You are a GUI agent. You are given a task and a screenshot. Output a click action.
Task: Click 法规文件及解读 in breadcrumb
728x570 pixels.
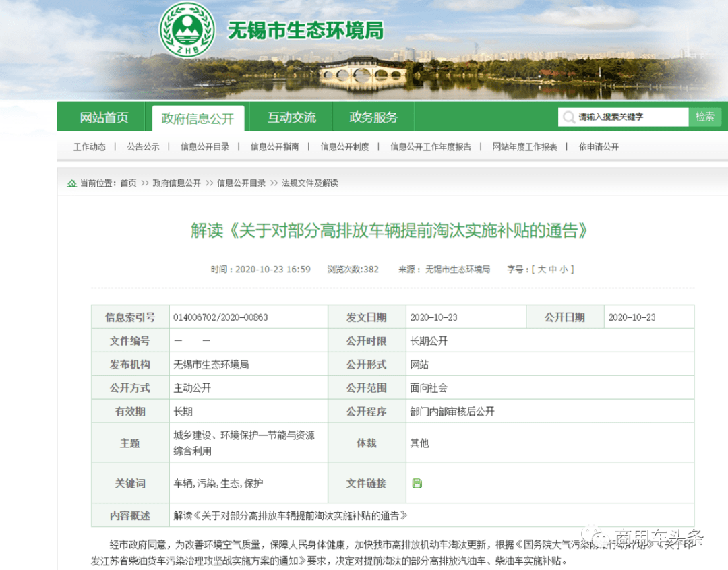pos(309,183)
